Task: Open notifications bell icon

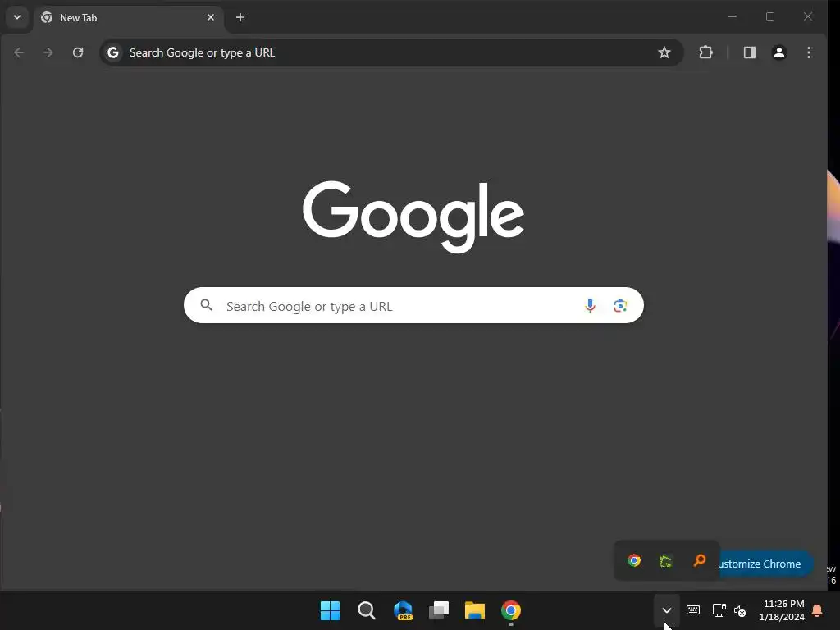Action: coord(818,610)
